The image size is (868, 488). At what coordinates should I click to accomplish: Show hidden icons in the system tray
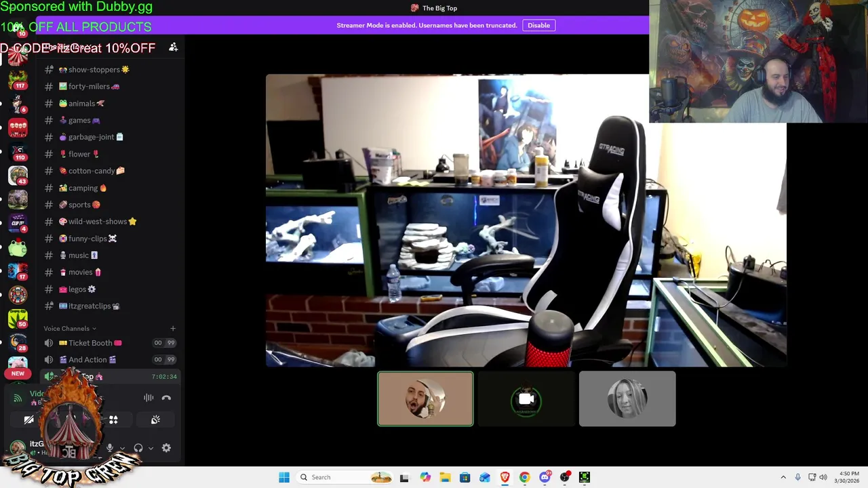pyautogui.click(x=783, y=477)
